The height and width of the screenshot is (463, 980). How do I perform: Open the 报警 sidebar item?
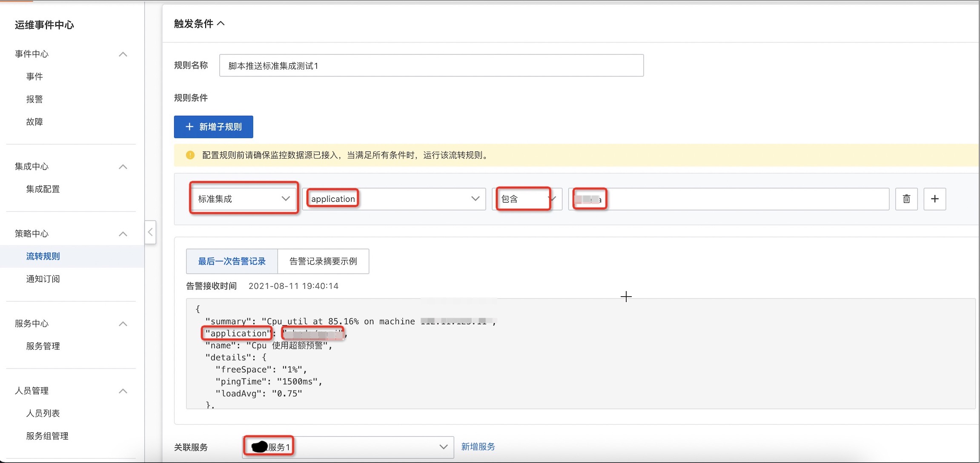pos(34,99)
